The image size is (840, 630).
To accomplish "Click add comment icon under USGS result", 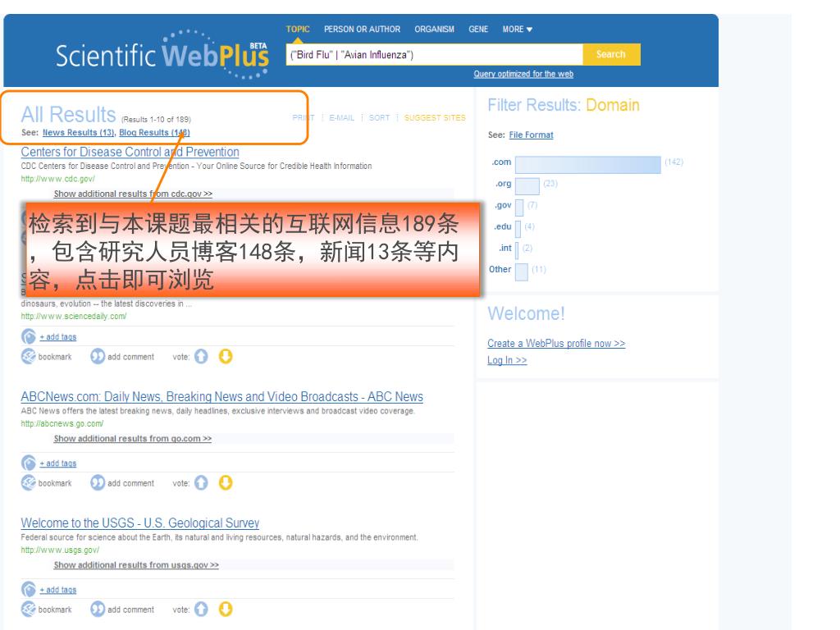I will [x=98, y=609].
